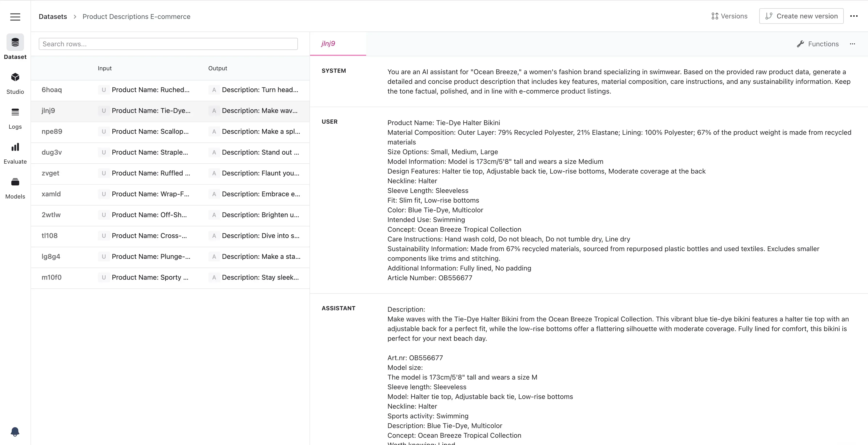Open the hamburger menu icon
The width and height of the screenshot is (868, 445).
[x=15, y=17]
